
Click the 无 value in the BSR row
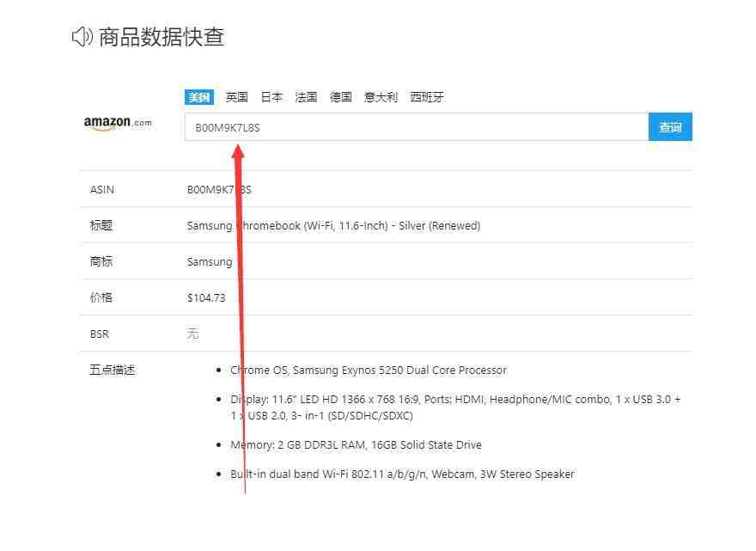tap(192, 334)
